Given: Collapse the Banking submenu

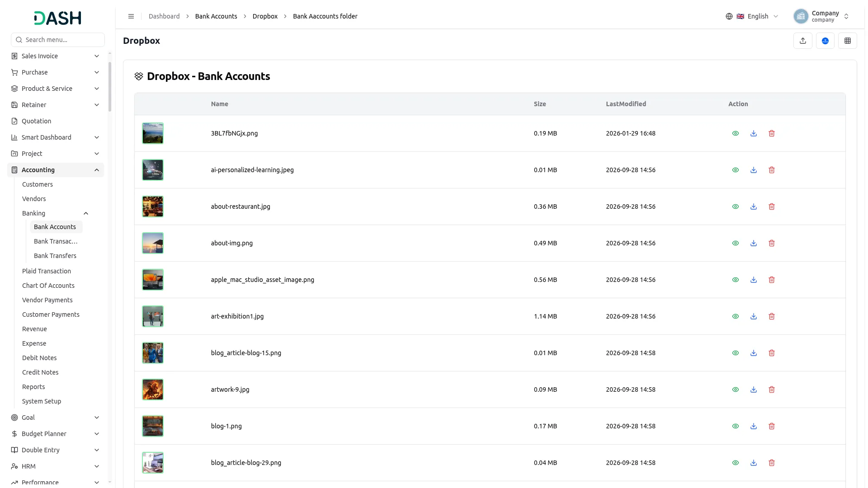Looking at the screenshot, I should coord(56,213).
